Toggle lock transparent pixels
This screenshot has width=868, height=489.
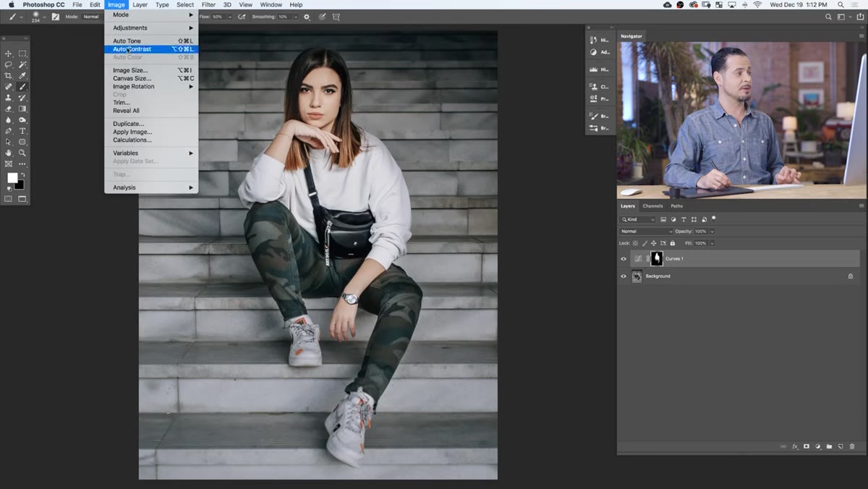tap(635, 243)
